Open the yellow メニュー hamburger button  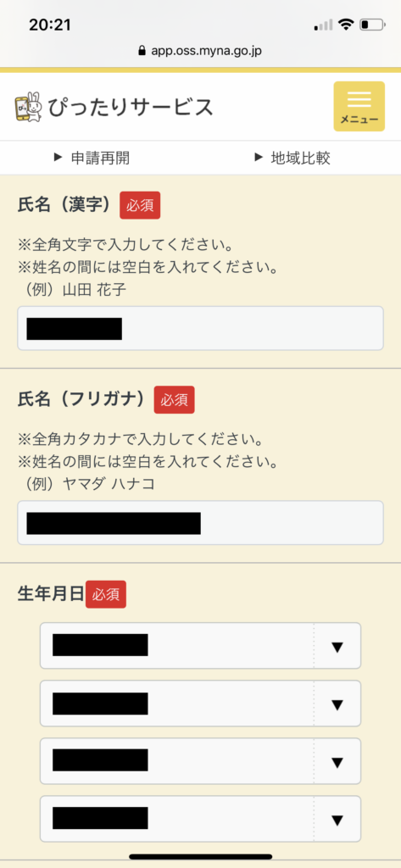pos(359,106)
